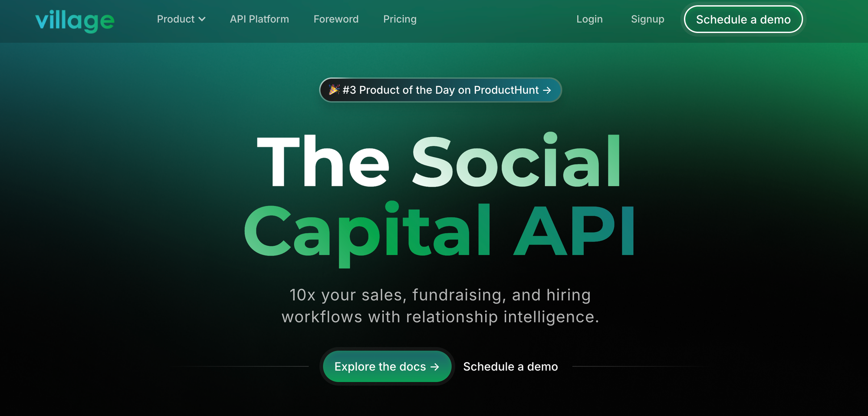Open the Product menu
This screenshot has width=868, height=416.
tap(181, 19)
